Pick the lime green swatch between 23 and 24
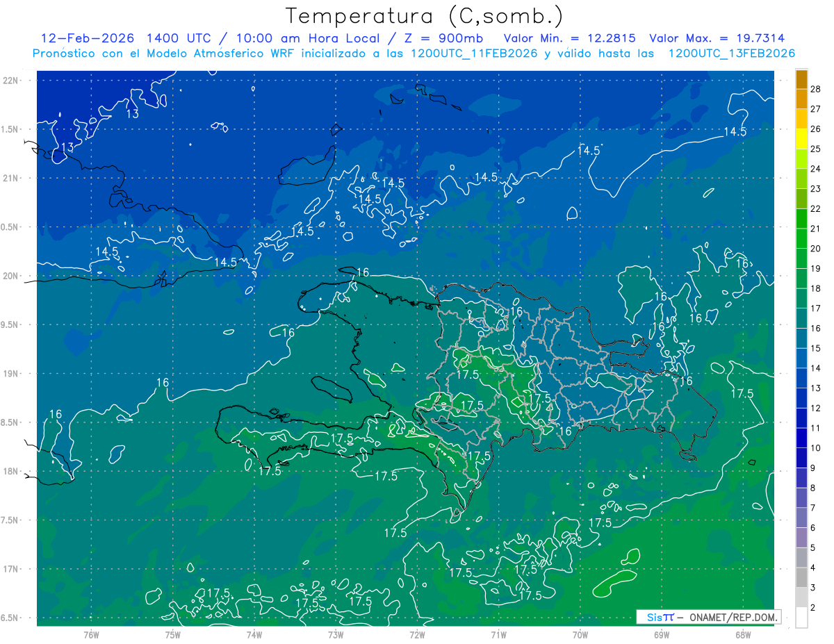This screenshot has height=644, width=834. [801, 179]
